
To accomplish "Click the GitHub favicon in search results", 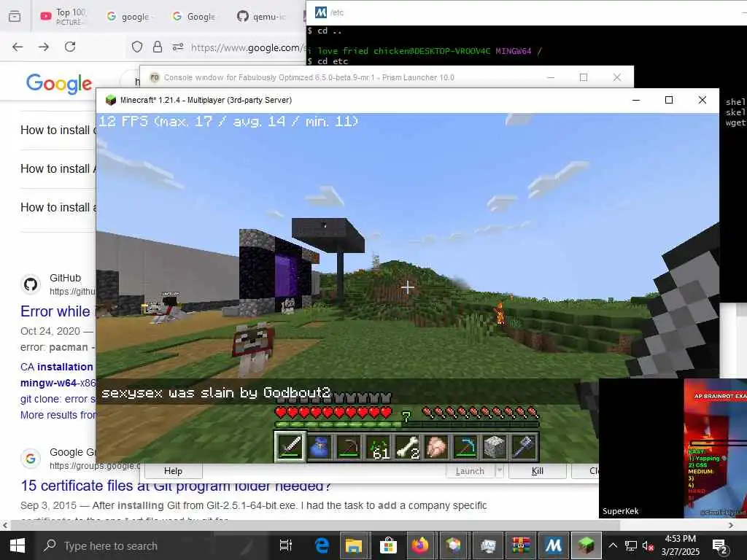I will tap(31, 284).
